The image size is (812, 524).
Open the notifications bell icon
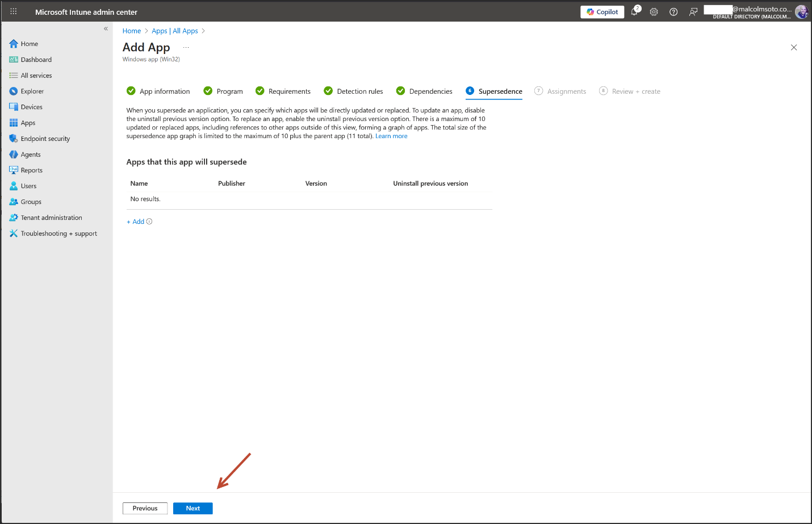(634, 12)
